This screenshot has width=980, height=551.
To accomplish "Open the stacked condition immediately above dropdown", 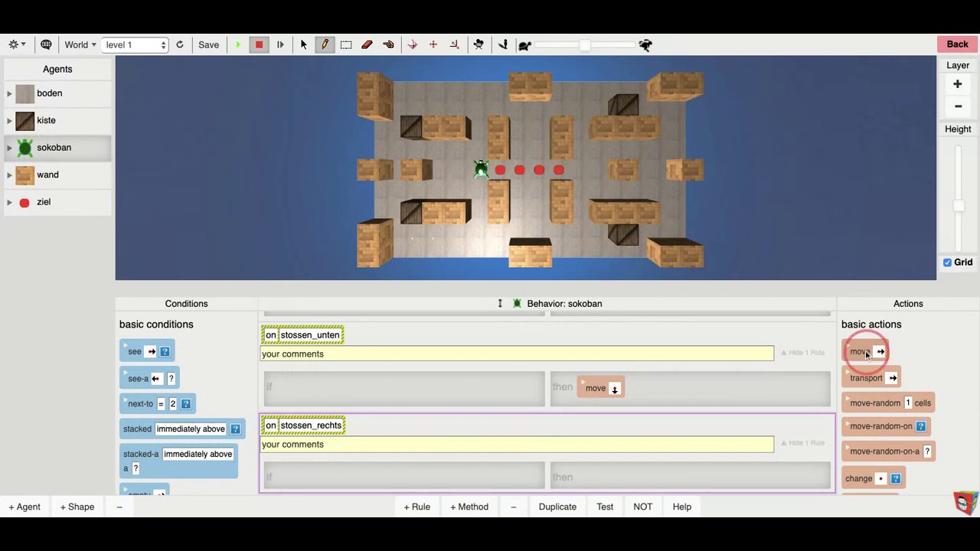I will (191, 429).
